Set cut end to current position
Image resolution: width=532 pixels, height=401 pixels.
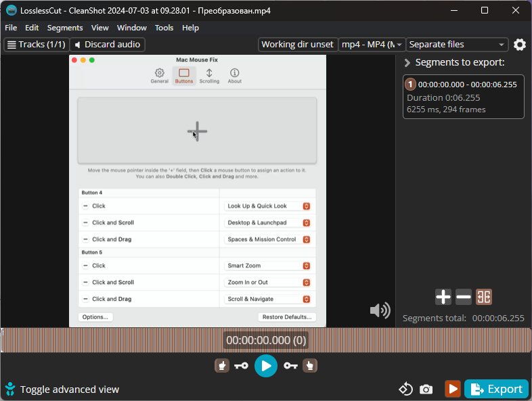click(x=310, y=366)
